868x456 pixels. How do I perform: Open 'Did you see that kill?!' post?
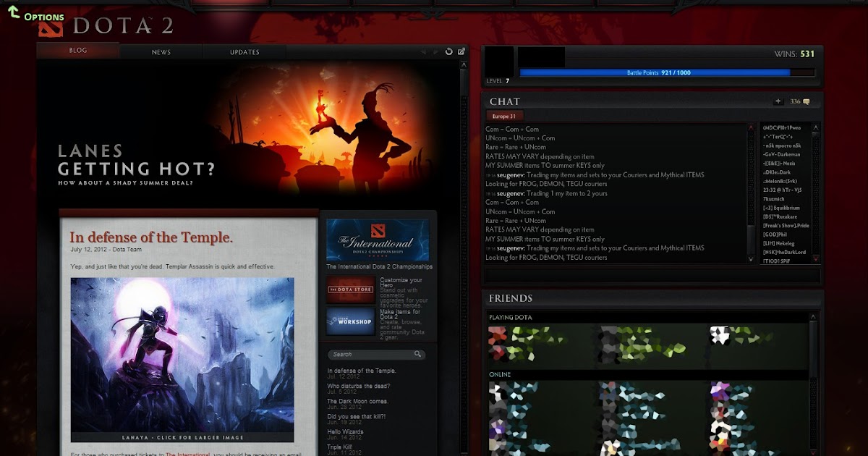[357, 416]
